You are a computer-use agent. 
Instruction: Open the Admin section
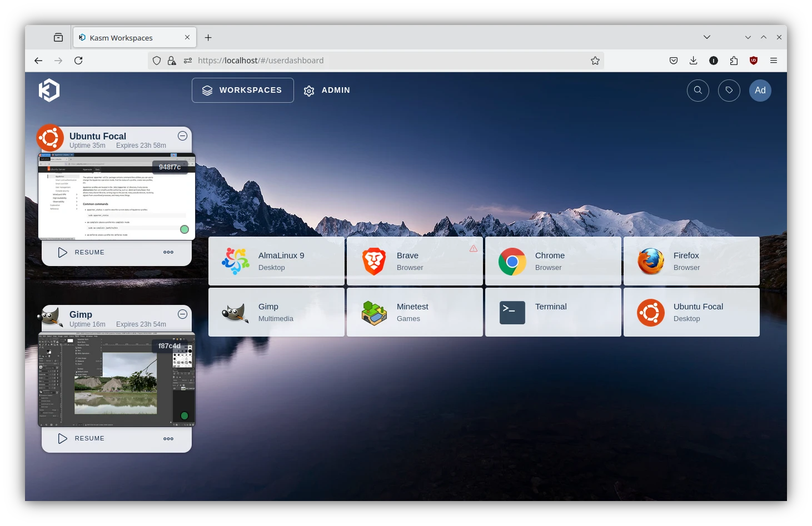click(x=327, y=90)
